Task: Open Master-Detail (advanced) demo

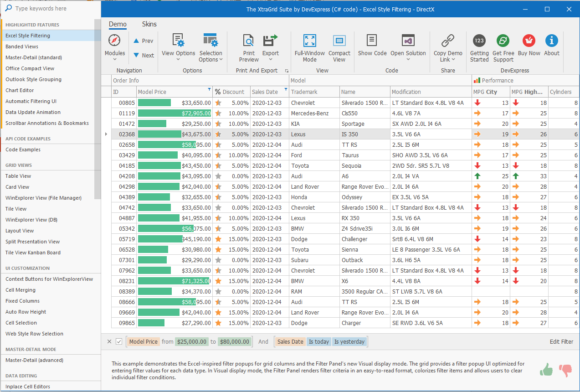Action: [x=50, y=360]
